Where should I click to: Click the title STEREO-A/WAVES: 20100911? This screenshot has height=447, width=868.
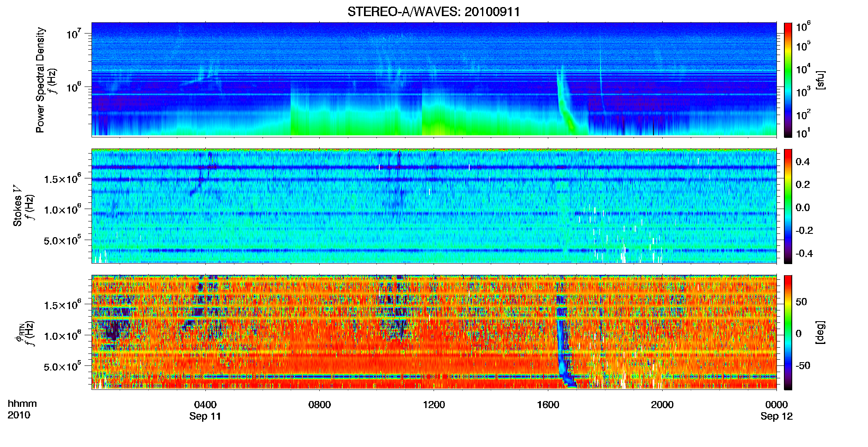coord(434,12)
